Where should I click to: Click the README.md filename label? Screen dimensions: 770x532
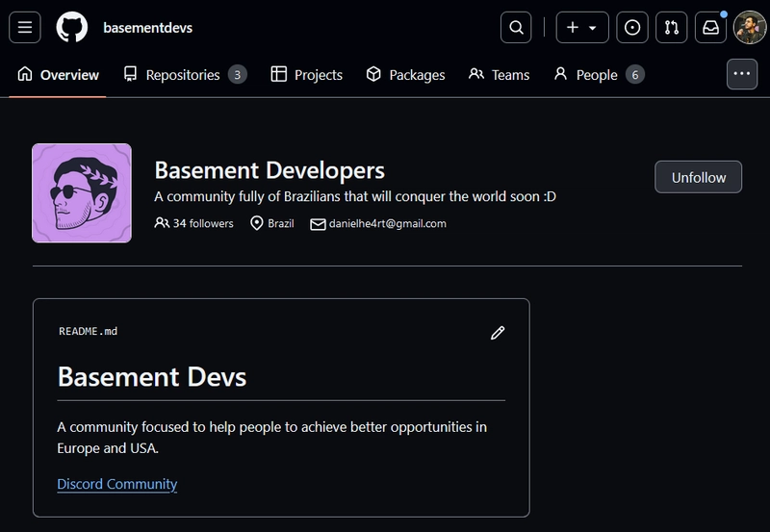(88, 331)
